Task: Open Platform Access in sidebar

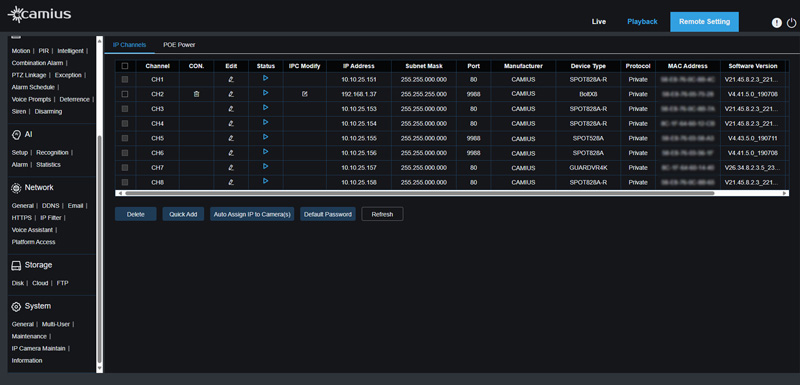Action: coord(33,242)
